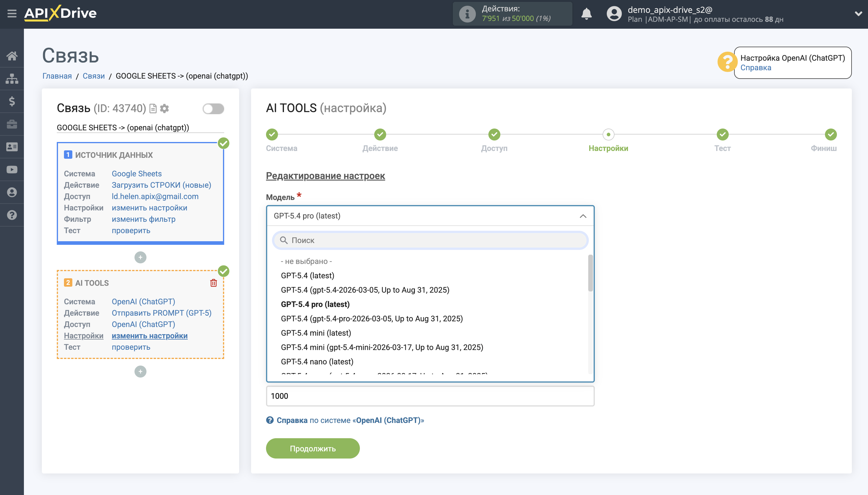Open the contacts card icon in sidebar

[x=12, y=146]
